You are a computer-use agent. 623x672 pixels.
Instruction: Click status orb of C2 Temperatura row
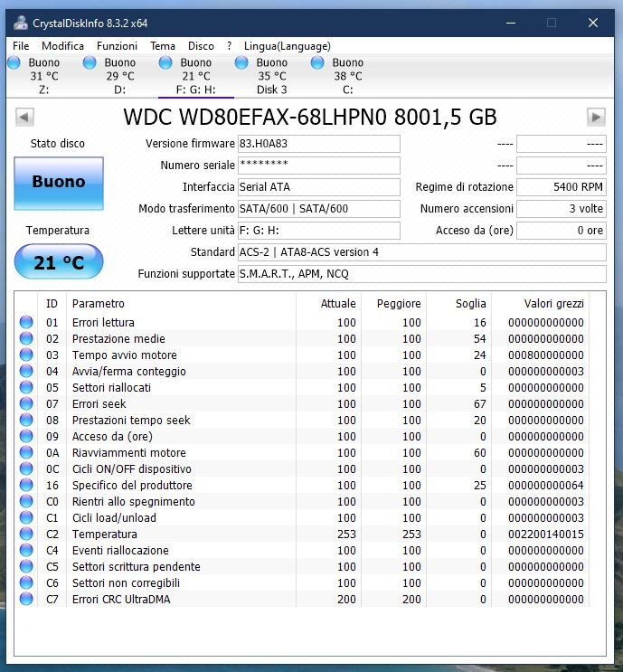pyautogui.click(x=26, y=534)
